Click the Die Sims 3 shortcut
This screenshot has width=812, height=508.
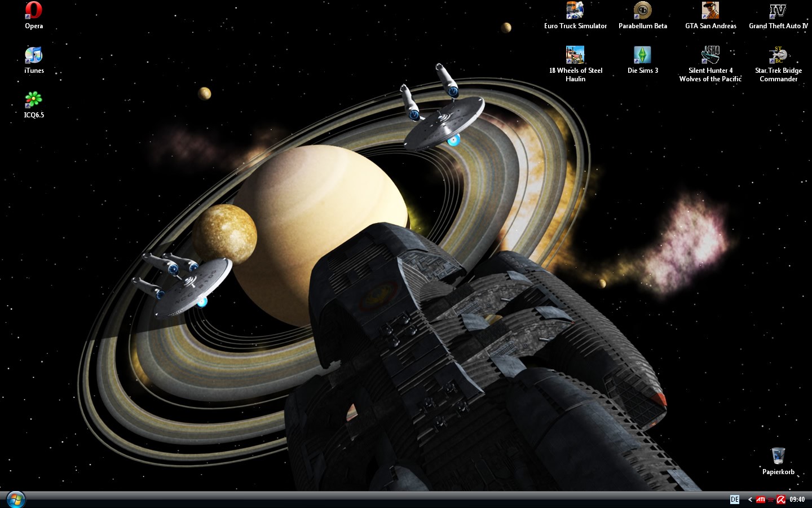pos(642,55)
